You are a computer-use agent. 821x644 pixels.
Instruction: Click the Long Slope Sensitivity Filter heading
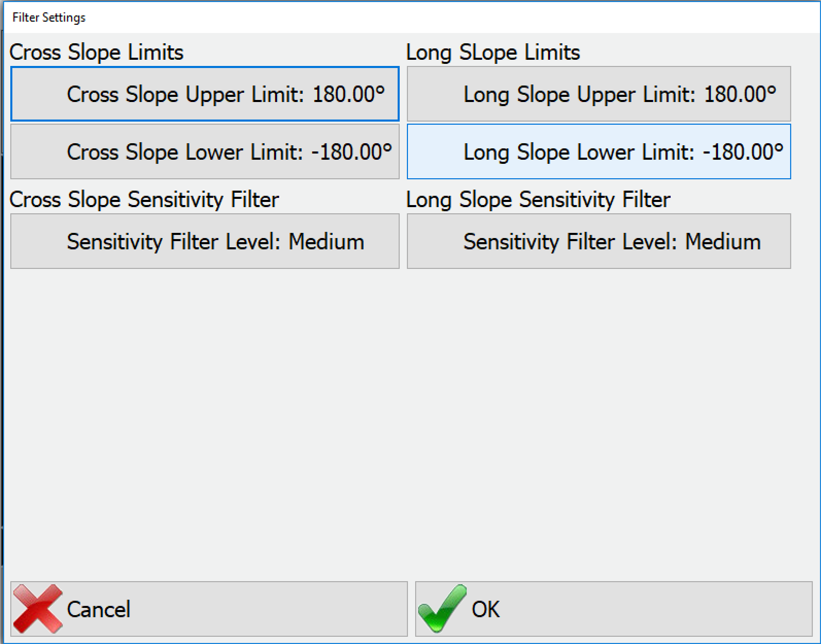tap(538, 200)
